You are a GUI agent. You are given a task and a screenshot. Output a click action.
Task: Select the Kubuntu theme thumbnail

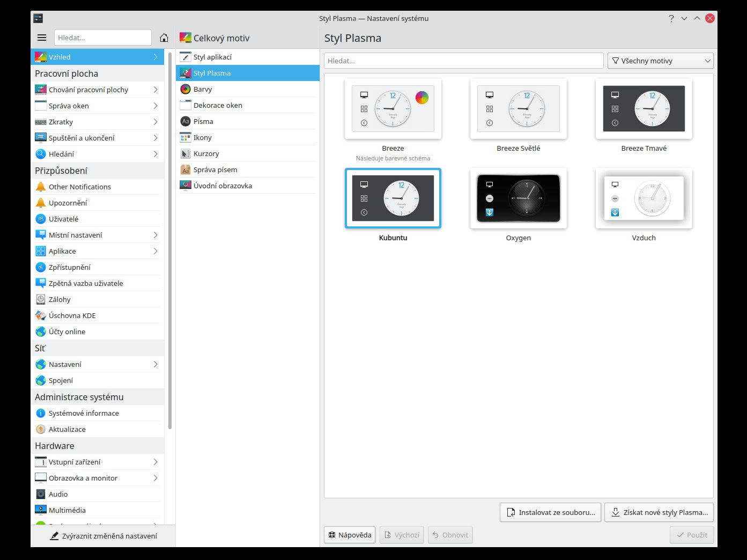tap(393, 198)
